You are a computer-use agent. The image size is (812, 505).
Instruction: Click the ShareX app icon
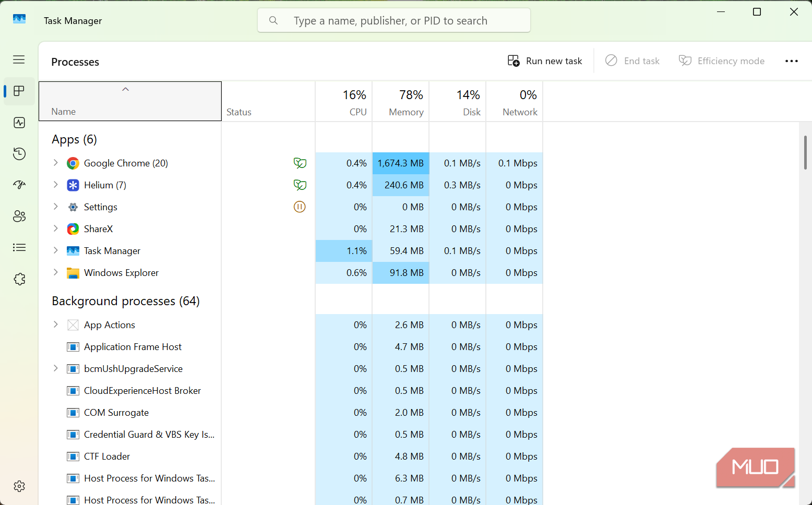(x=73, y=229)
